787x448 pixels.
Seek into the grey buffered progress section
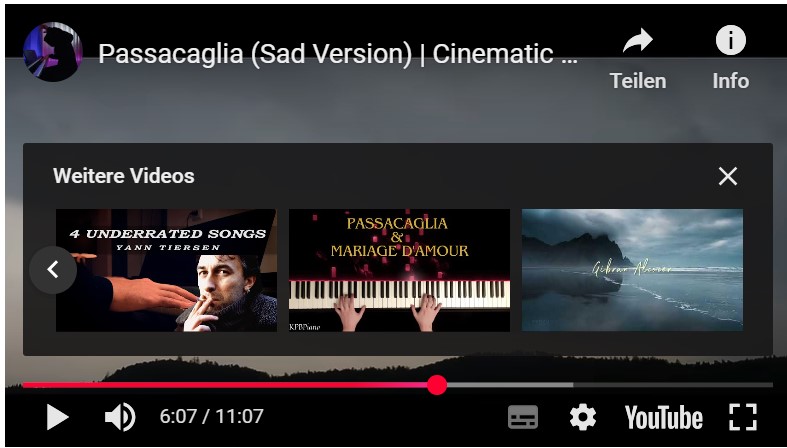[x=510, y=385]
